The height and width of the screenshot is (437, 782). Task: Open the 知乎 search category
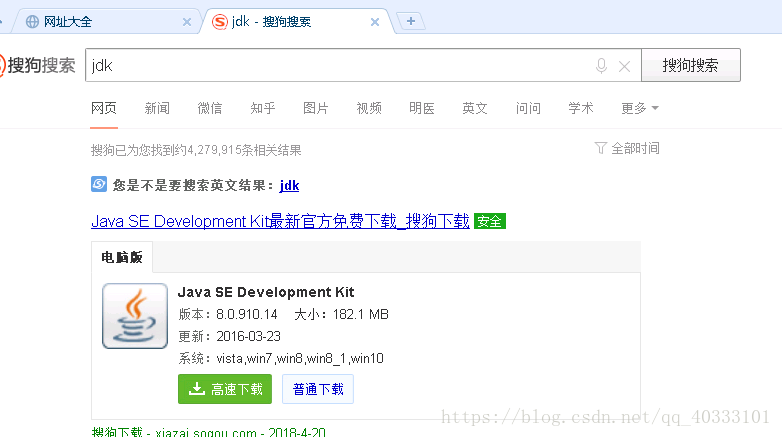click(263, 108)
